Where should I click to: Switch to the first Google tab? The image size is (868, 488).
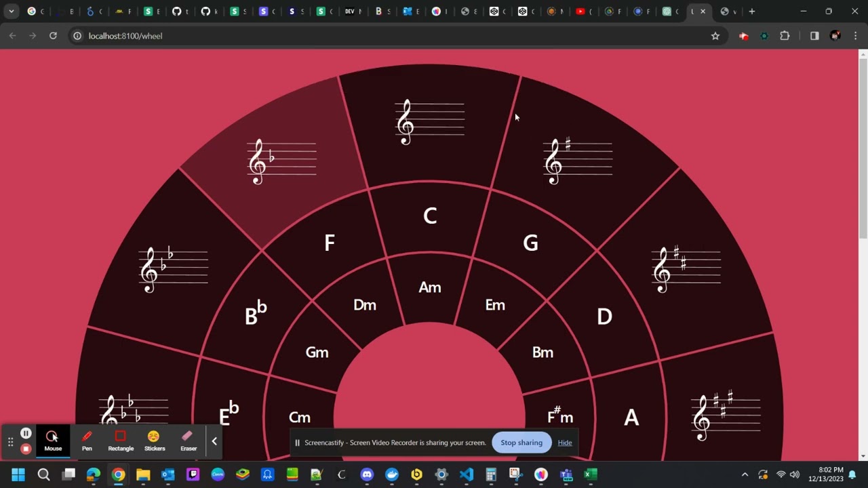35,12
